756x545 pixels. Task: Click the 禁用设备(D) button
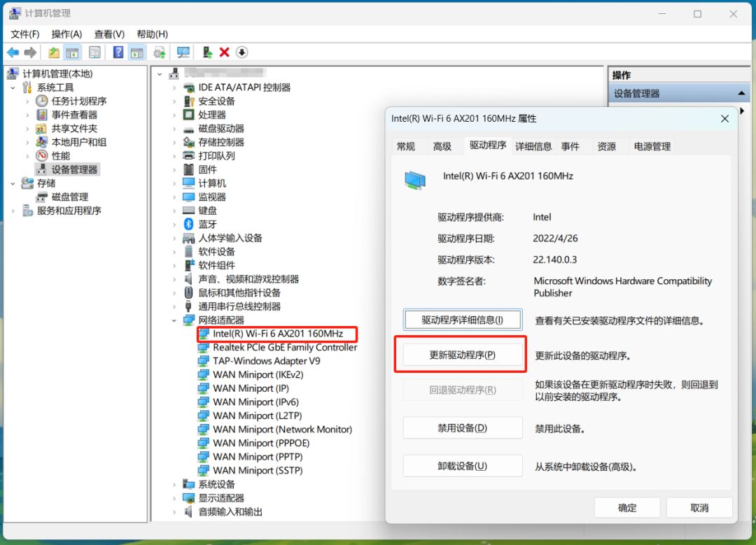(x=463, y=428)
